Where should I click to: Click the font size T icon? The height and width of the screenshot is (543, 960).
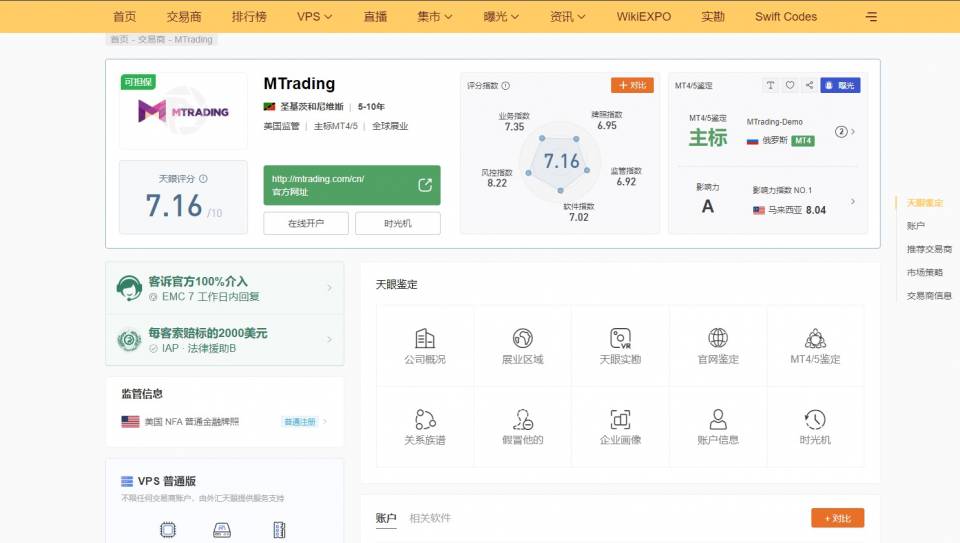(770, 85)
